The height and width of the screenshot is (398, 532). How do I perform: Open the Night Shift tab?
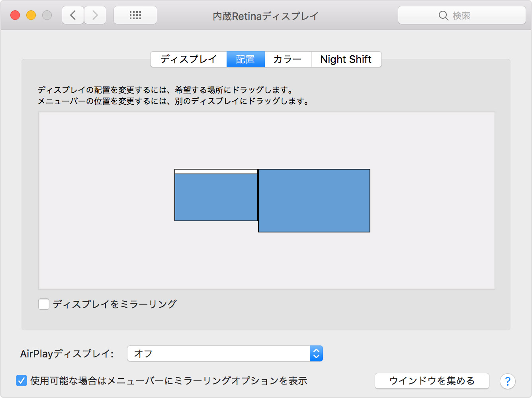point(346,59)
